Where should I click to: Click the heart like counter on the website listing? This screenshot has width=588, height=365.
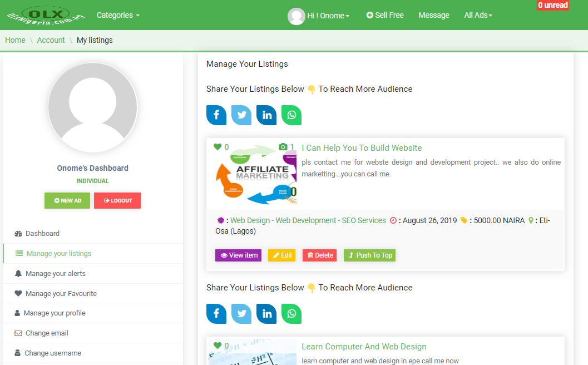point(218,147)
